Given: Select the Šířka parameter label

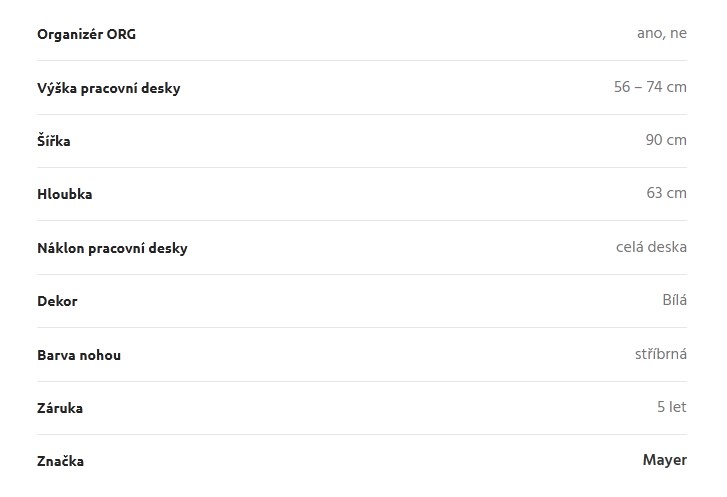Looking at the screenshot, I should pos(54,140).
